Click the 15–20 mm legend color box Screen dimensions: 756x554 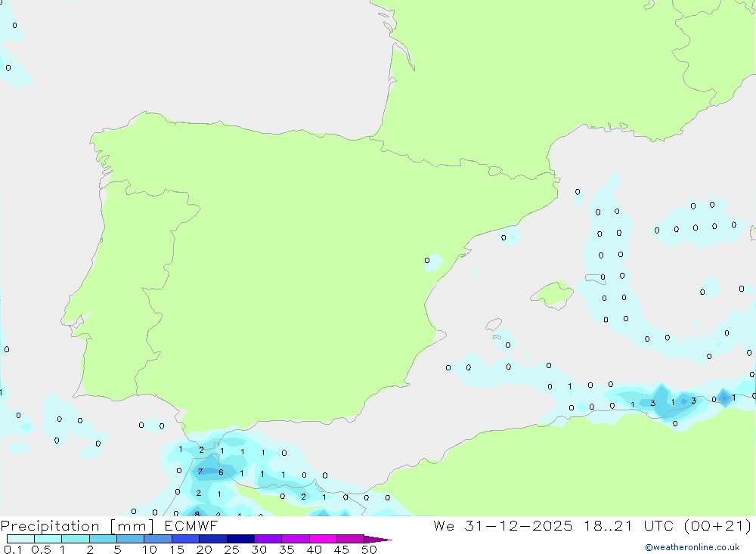click(x=185, y=539)
